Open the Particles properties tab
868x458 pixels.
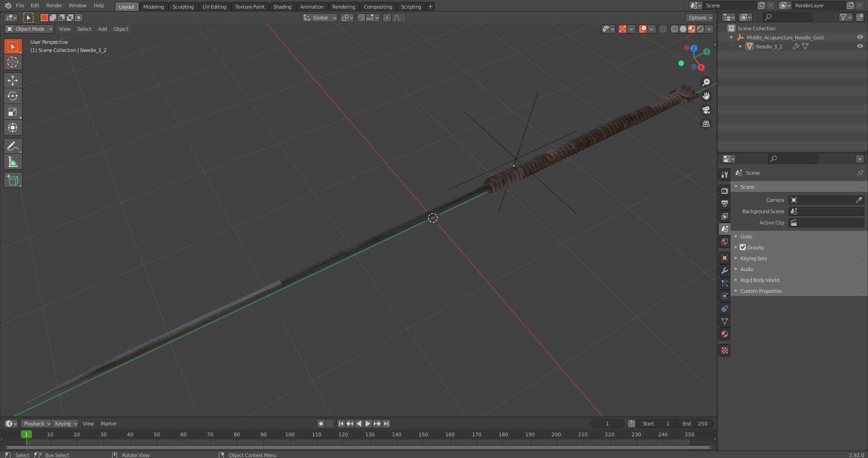(x=725, y=283)
